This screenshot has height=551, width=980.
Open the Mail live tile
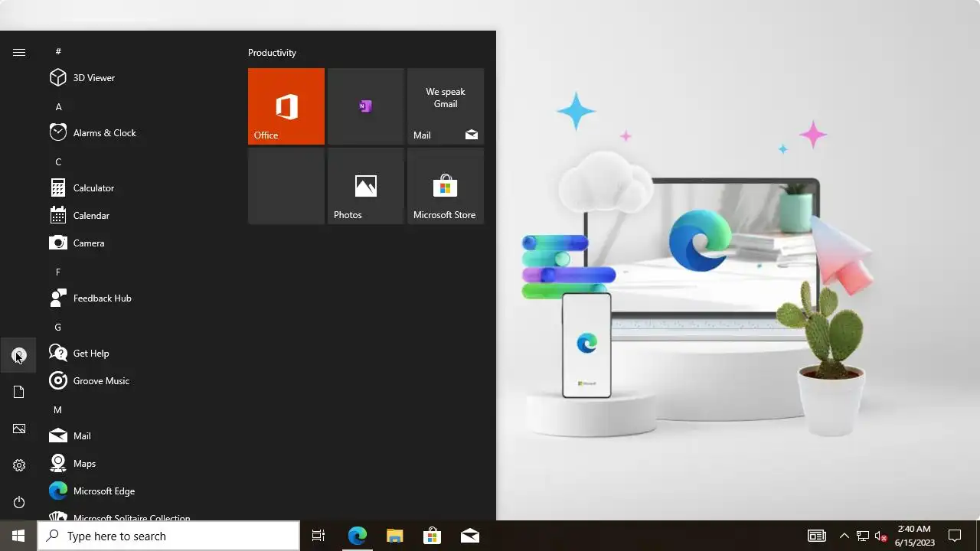tap(446, 106)
